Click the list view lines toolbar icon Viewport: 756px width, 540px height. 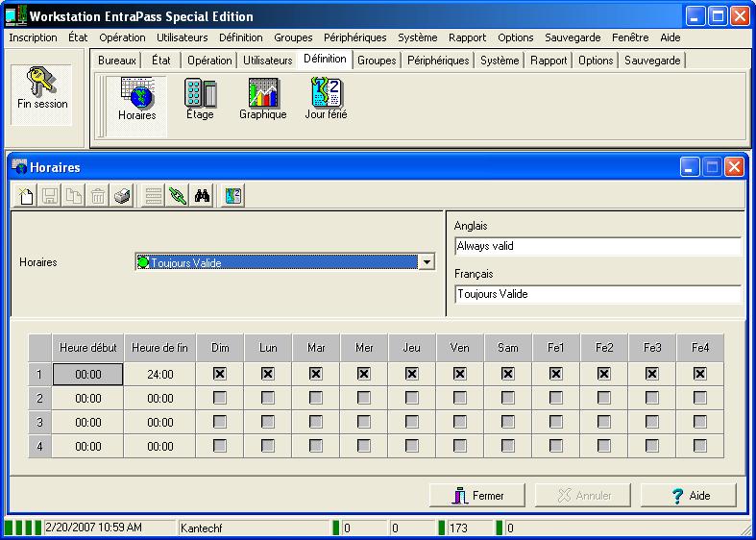click(154, 196)
